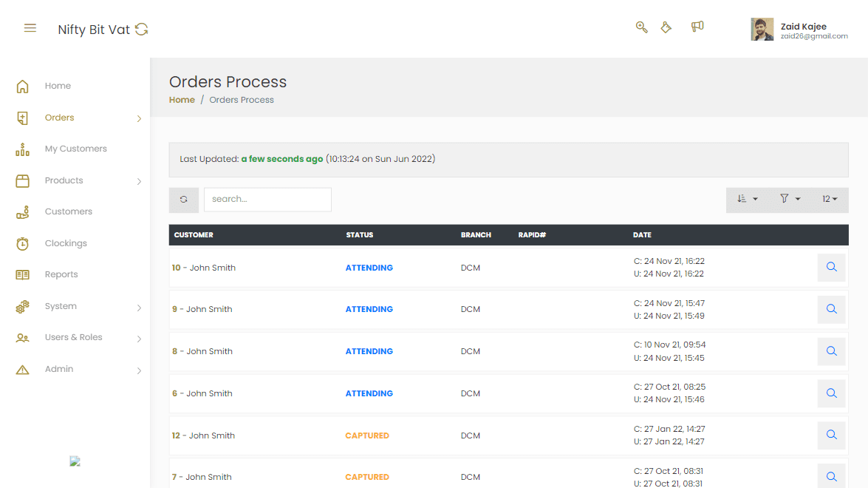Expand the Products submenu chevron
The width and height of the screenshot is (868, 488).
(x=139, y=181)
